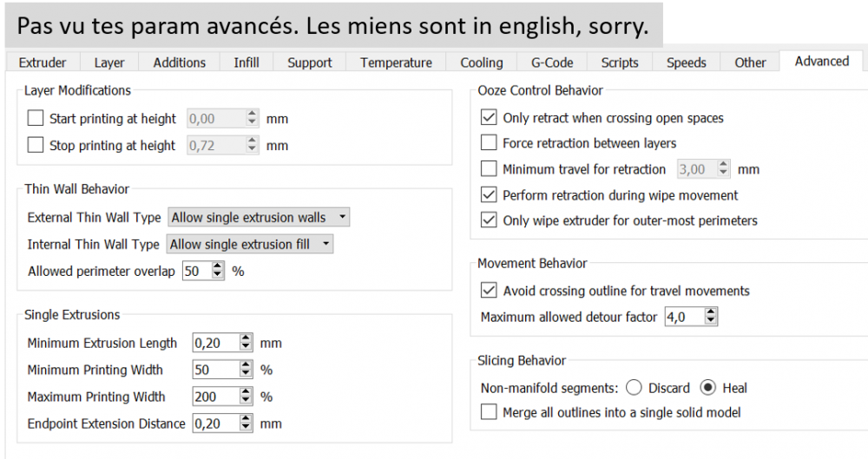Enable Force retraction between layers
This screenshot has height=459, width=868.
489,143
